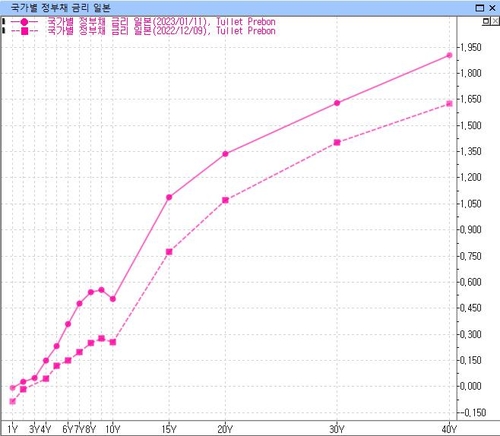Click the 20Y square point on dashed line
The height and width of the screenshot is (436, 500).
(x=225, y=200)
